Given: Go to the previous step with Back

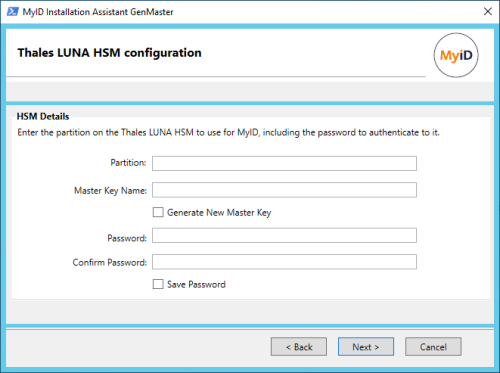Looking at the screenshot, I should 299,347.
